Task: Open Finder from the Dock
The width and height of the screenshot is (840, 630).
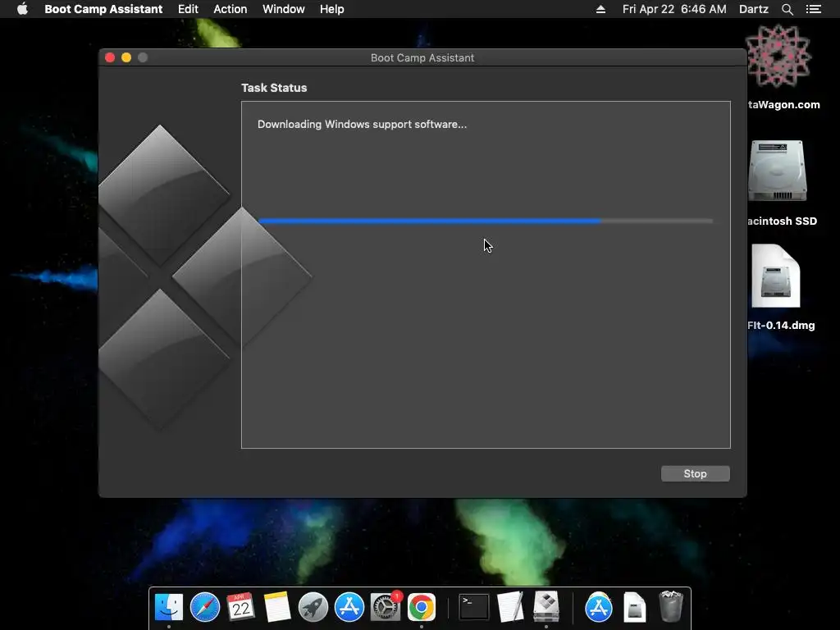Action: [x=169, y=607]
